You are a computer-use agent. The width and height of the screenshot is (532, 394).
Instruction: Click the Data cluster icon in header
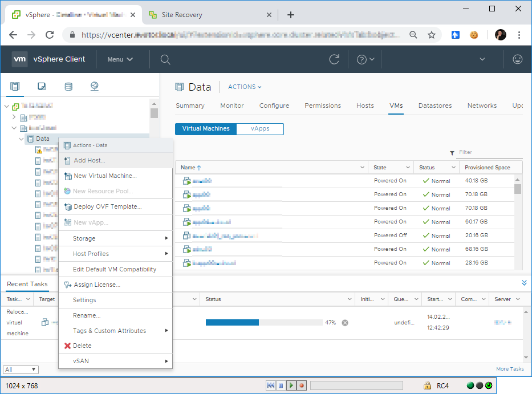pos(180,87)
